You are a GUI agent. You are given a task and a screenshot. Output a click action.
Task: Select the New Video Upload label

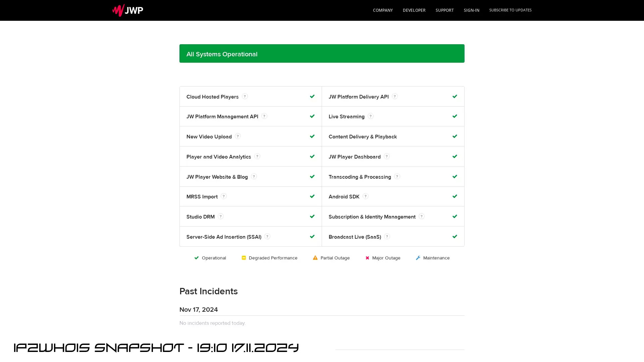click(x=209, y=137)
